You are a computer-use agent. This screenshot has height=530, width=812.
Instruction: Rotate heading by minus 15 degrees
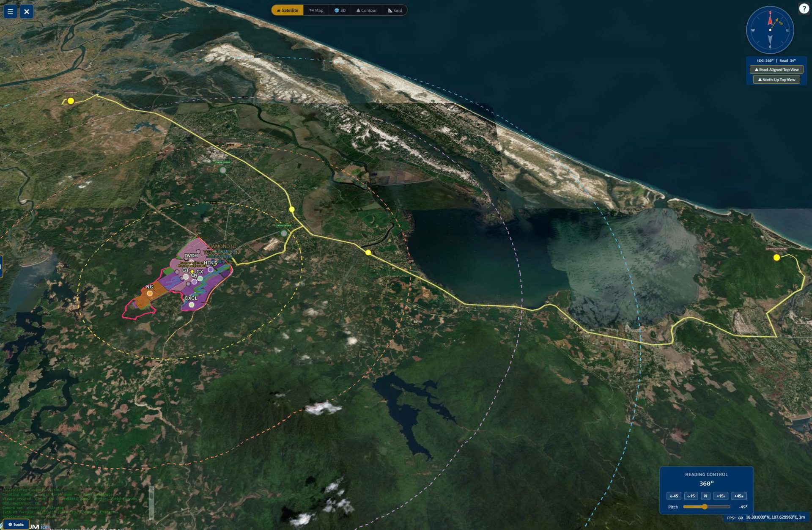691,496
